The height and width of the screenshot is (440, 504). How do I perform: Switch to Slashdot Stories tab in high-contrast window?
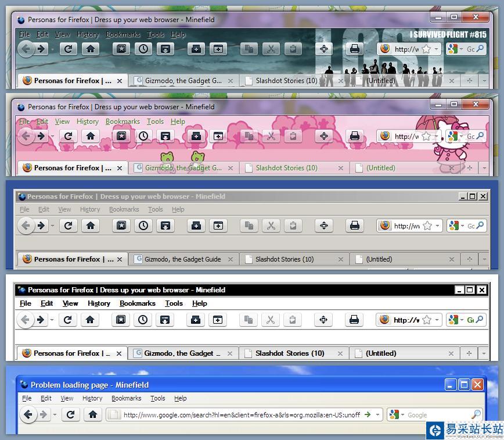[x=293, y=353]
